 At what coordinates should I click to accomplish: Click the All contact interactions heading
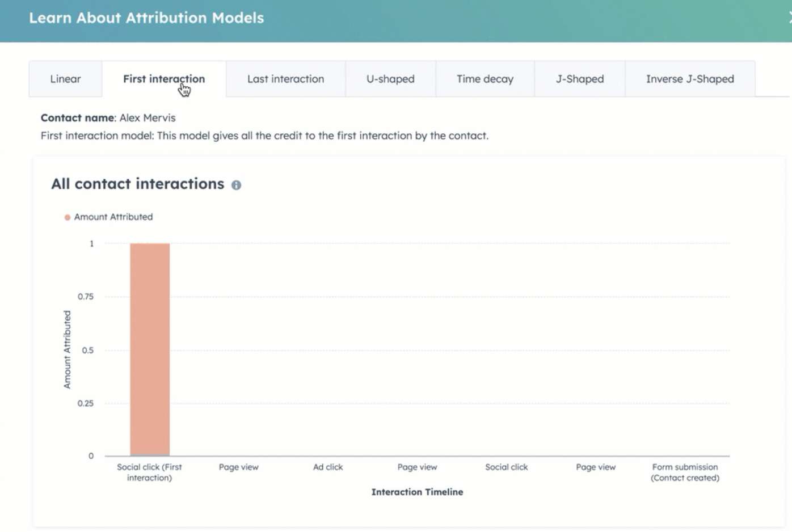(x=138, y=184)
